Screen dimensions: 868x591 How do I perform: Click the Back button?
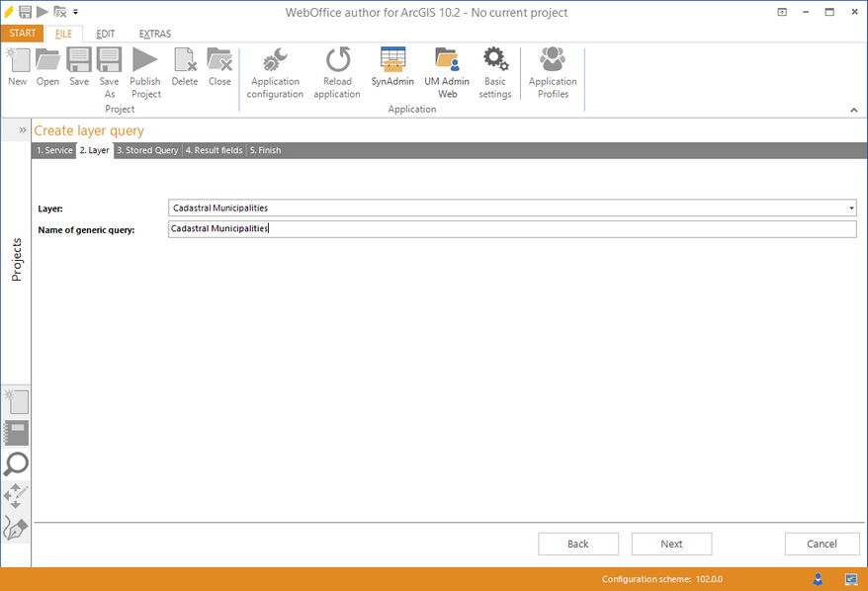click(577, 544)
